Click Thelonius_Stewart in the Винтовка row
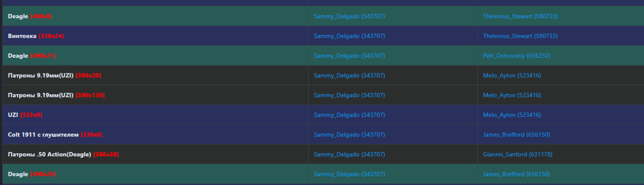The image size is (644, 185). [520, 36]
